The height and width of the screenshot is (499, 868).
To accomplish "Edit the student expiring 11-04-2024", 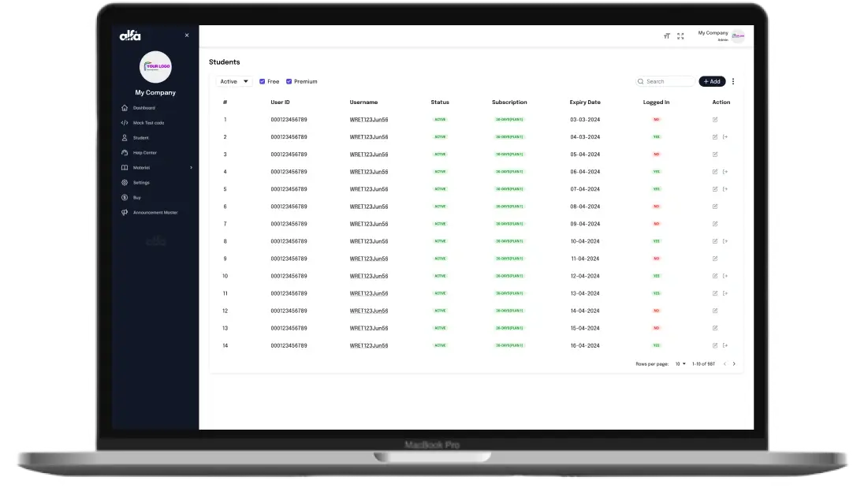I will [714, 259].
